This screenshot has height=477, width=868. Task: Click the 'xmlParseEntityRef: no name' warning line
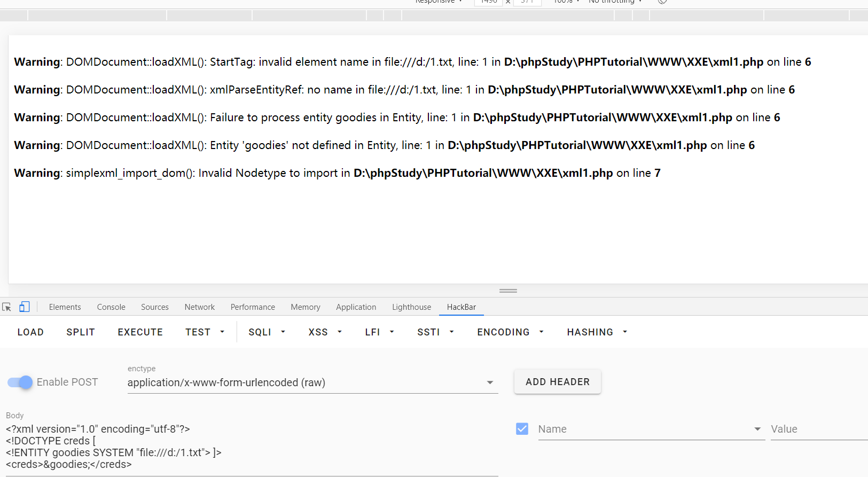tap(404, 90)
